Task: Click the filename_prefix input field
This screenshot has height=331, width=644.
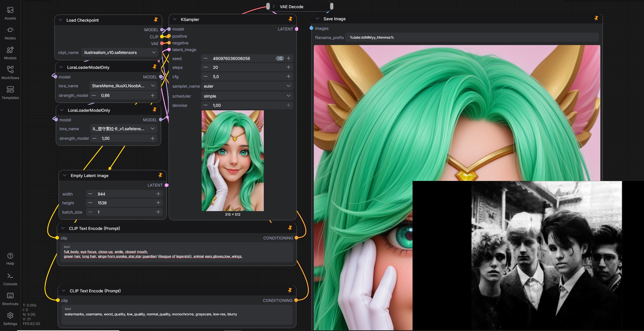Action: pos(471,38)
